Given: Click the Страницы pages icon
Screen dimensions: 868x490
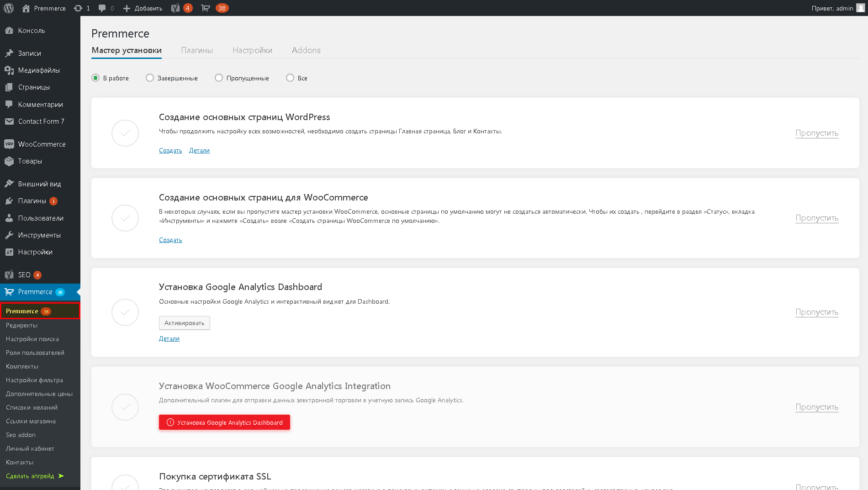Looking at the screenshot, I should click(x=9, y=87).
